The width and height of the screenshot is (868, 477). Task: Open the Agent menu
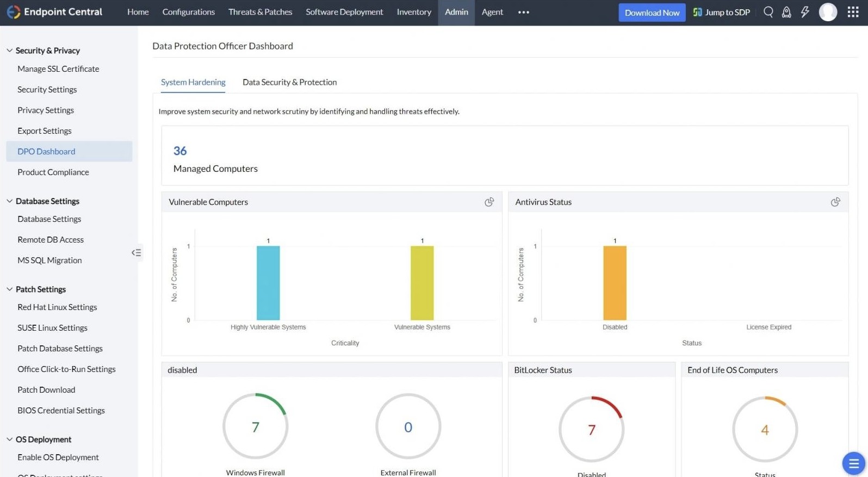coord(492,12)
